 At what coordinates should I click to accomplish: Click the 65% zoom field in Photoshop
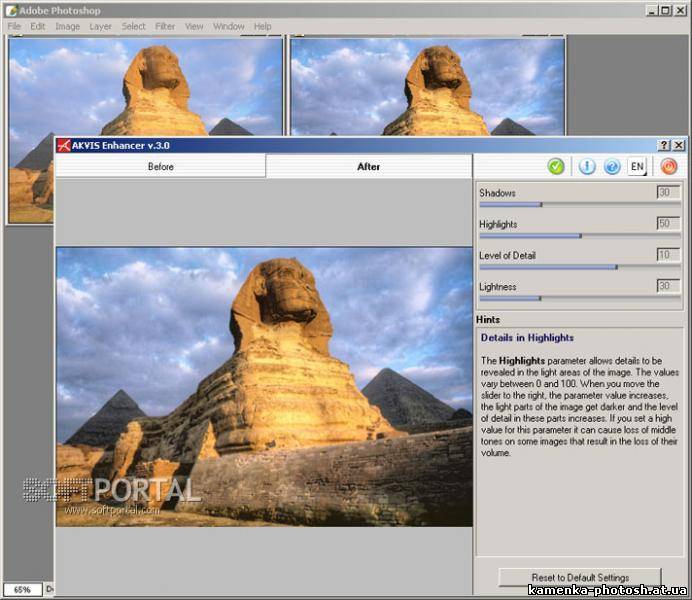coord(23,589)
